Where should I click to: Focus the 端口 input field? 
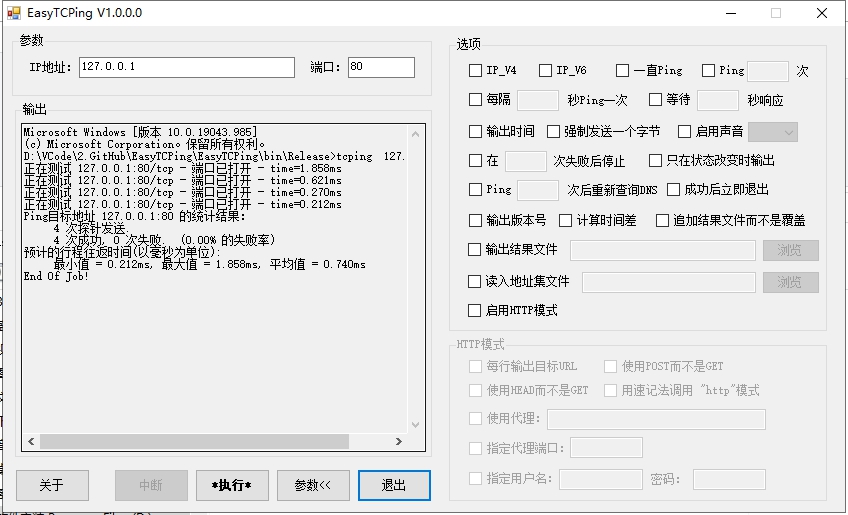(381, 68)
